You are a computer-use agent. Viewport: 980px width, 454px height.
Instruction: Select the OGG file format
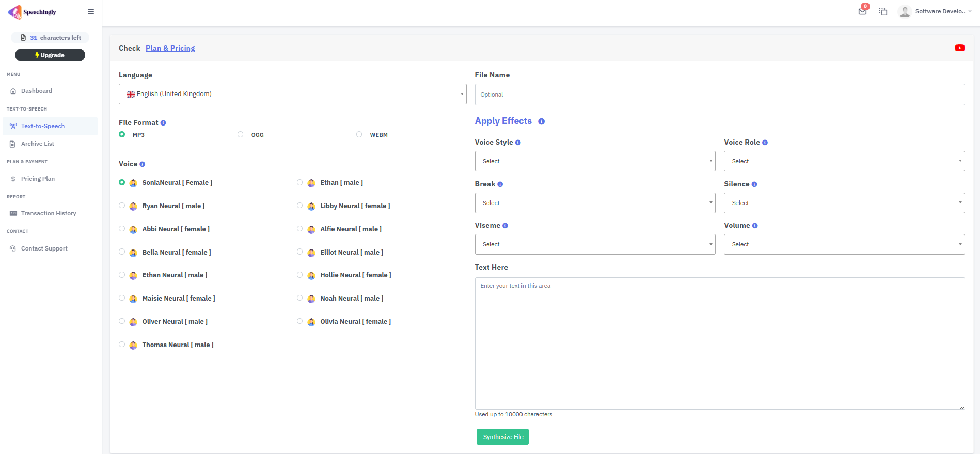[241, 134]
